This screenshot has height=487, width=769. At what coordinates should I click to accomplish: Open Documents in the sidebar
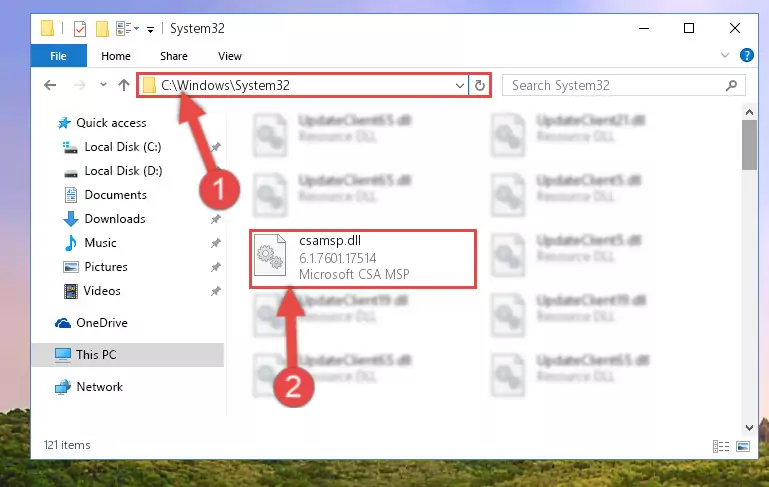(x=115, y=195)
